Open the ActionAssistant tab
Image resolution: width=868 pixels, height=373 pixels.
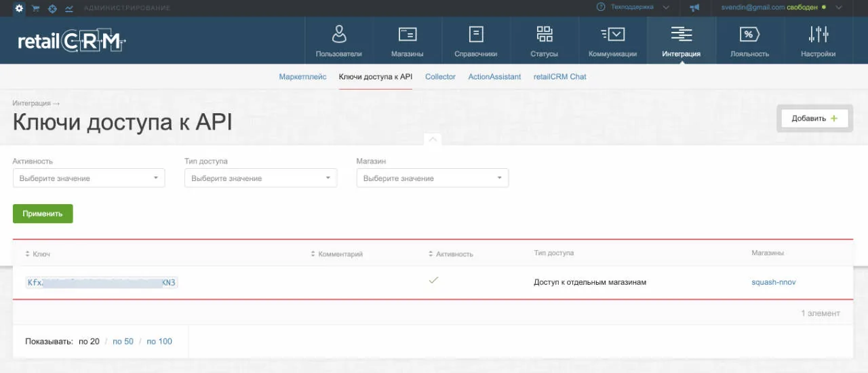(494, 77)
